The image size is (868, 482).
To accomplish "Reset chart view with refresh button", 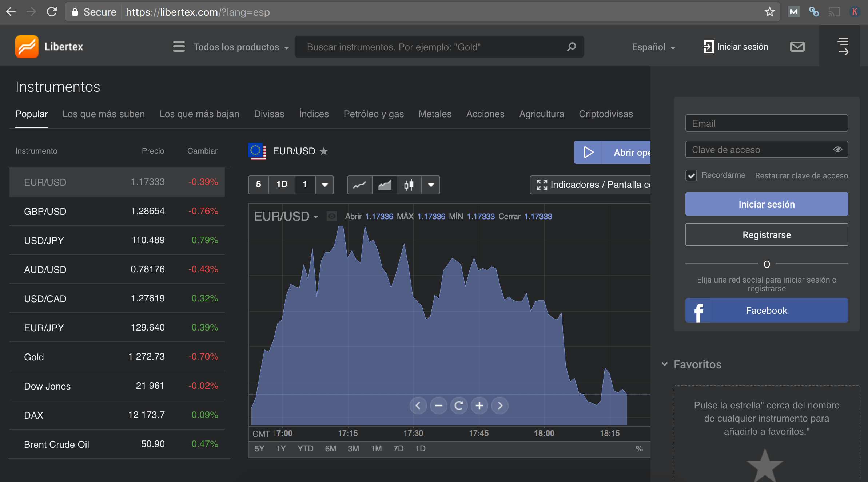I will pos(459,405).
